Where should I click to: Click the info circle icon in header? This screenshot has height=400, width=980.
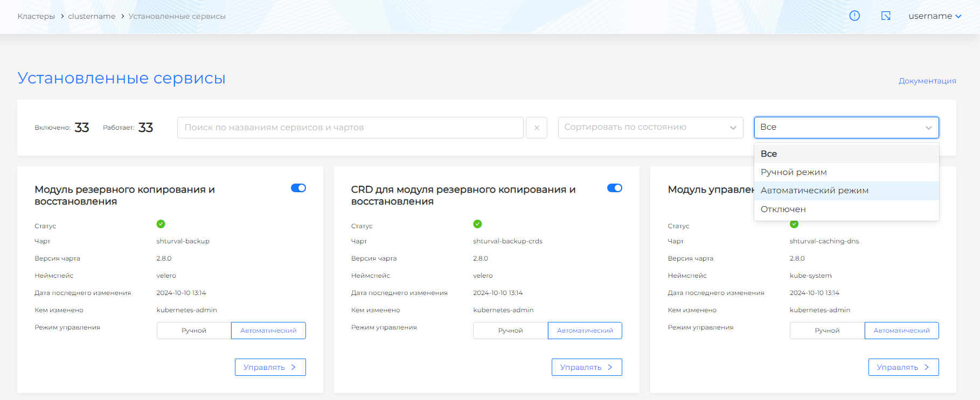pyautogui.click(x=854, y=16)
